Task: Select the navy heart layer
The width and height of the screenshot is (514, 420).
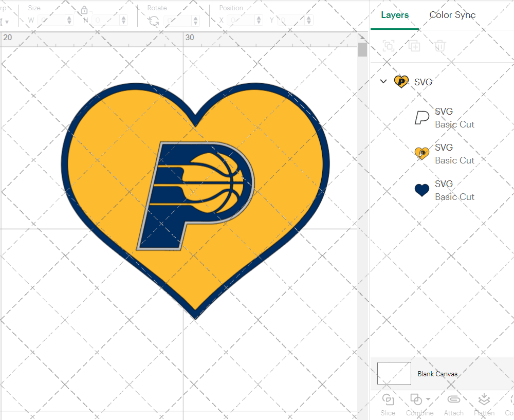Action: [445, 190]
